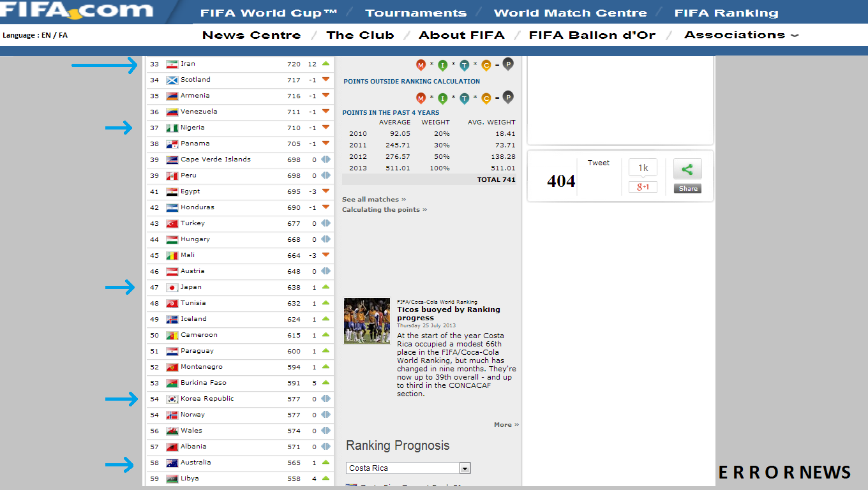
Task: Click the 1k share count box
Action: 643,168
